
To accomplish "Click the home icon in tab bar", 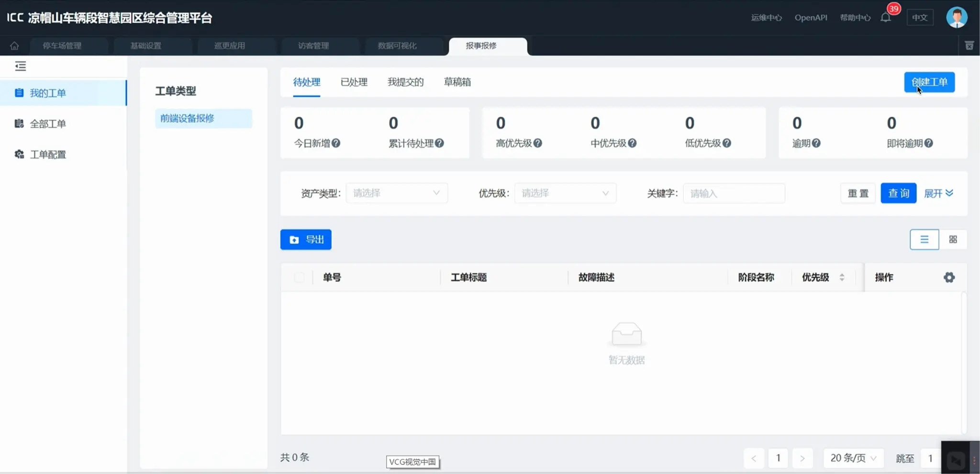I will pyautogui.click(x=14, y=46).
